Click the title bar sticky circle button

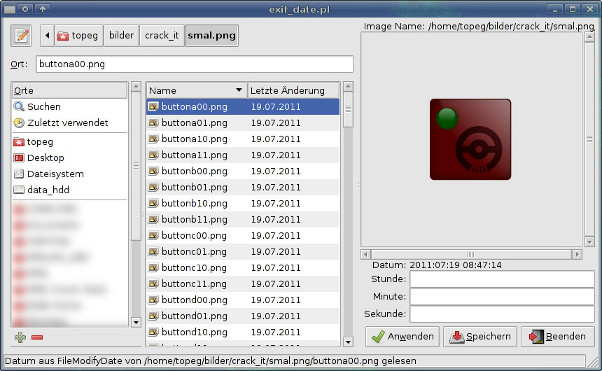pyautogui.click(x=25, y=9)
